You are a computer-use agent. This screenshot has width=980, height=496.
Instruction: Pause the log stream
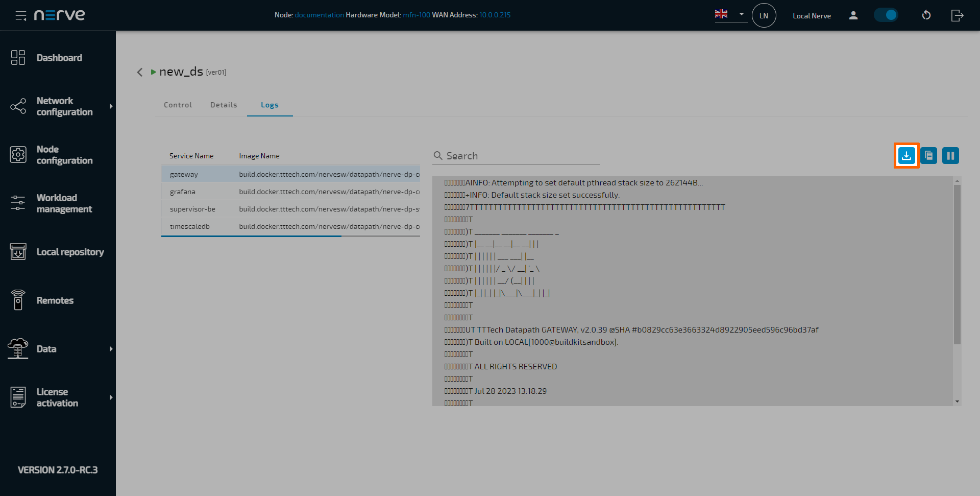tap(950, 156)
